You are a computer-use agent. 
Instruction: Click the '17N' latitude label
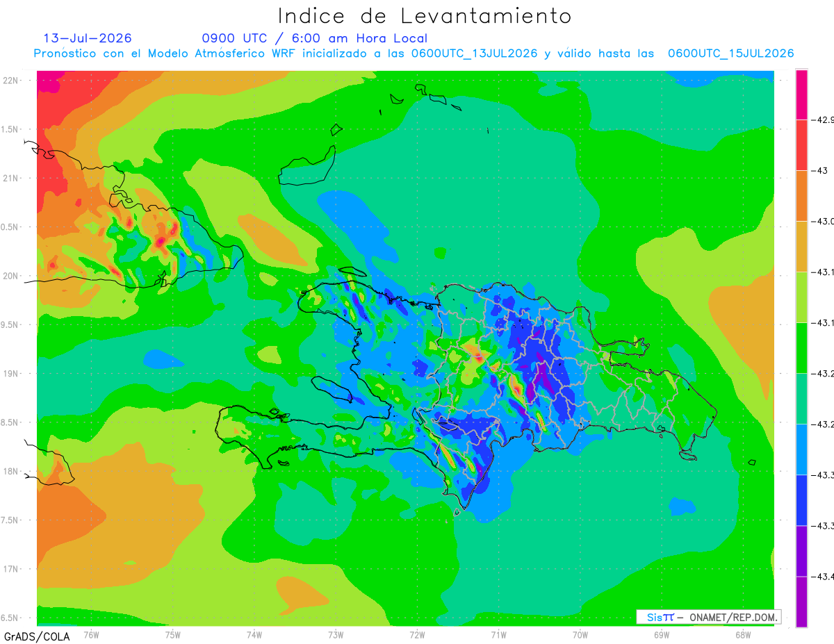(x=10, y=569)
